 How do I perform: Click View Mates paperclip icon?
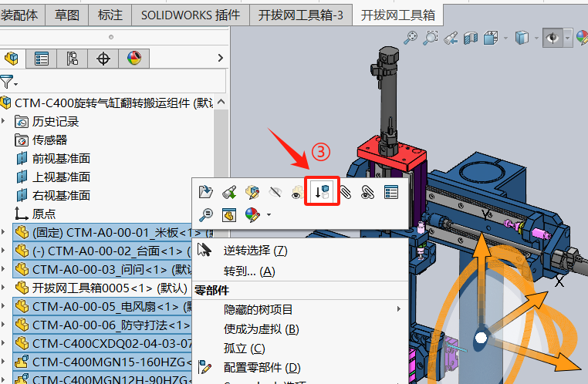pos(345,192)
